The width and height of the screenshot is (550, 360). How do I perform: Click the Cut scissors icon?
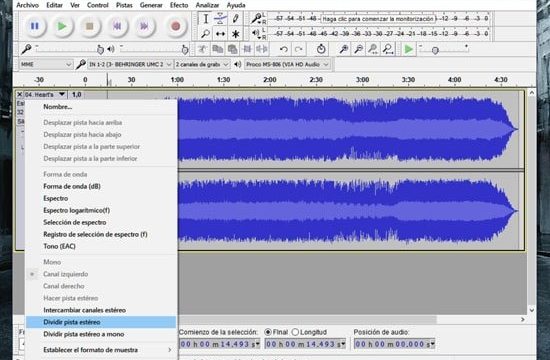(x=202, y=49)
